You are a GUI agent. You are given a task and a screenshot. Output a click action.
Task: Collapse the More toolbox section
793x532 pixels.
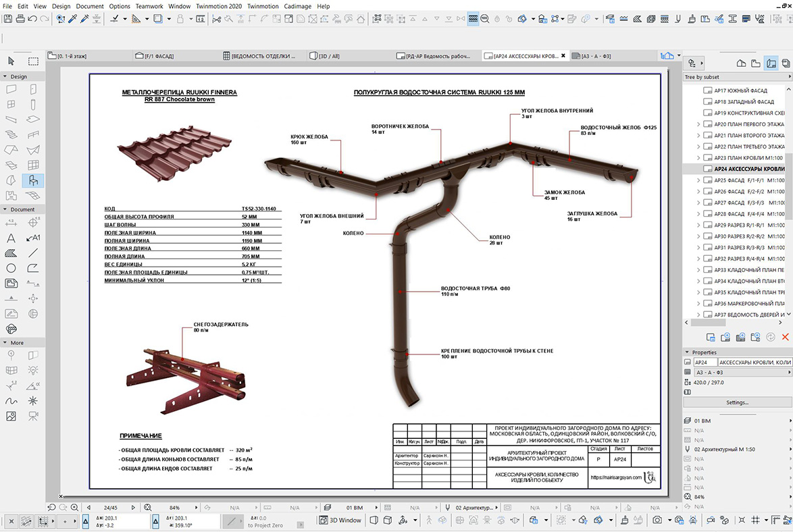[5, 342]
